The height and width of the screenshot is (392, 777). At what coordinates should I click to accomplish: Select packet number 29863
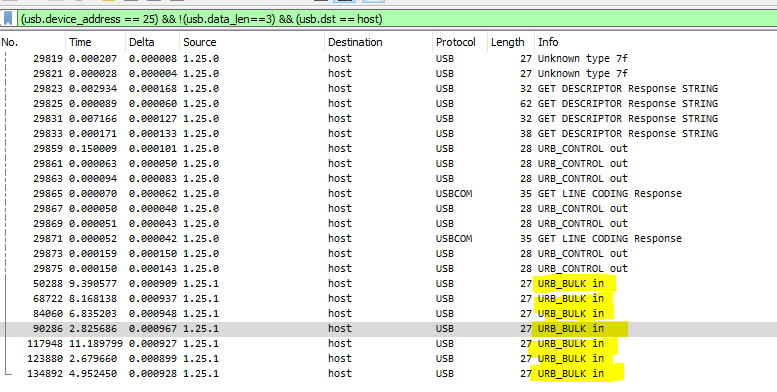pos(388,178)
